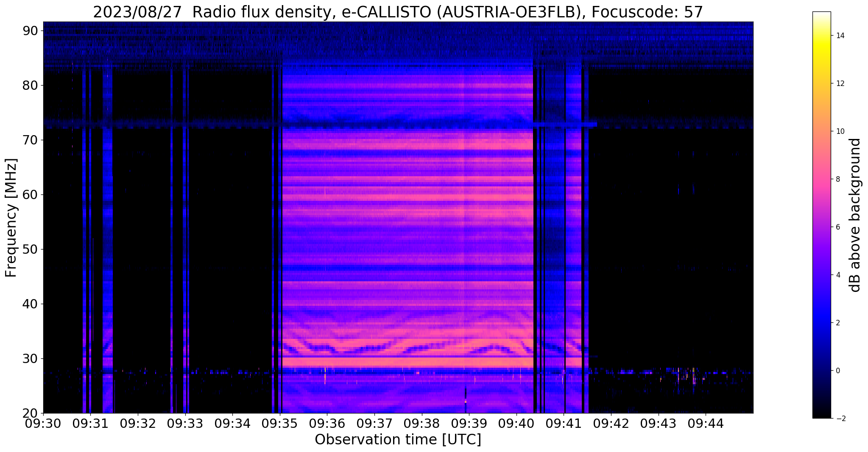Image resolution: width=868 pixels, height=452 pixels.
Task: Click the plot title text '2023/08/27 Radio flux density'
Action: 213,12
